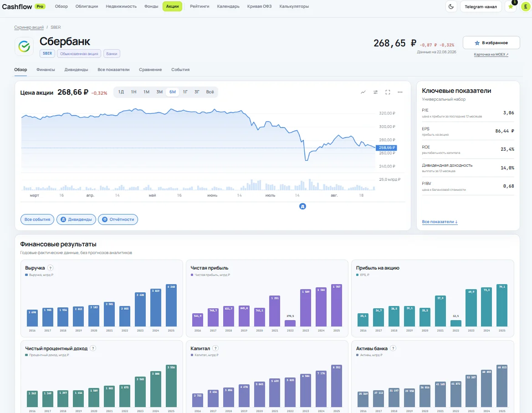Screen dimensions: 532x413
Task: Open chart settings sliders icon
Action: (x=375, y=92)
